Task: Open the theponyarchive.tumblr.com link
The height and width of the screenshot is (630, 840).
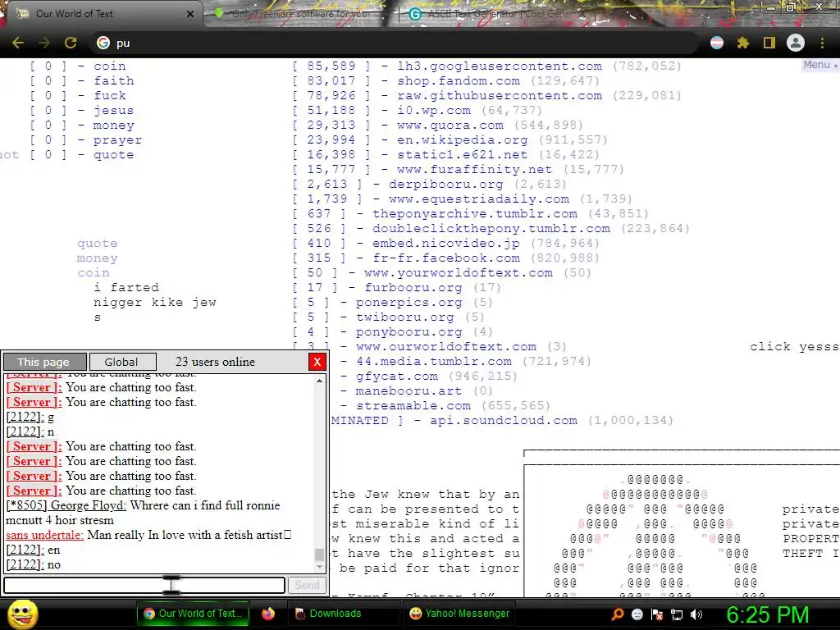Action: pyautogui.click(x=475, y=214)
